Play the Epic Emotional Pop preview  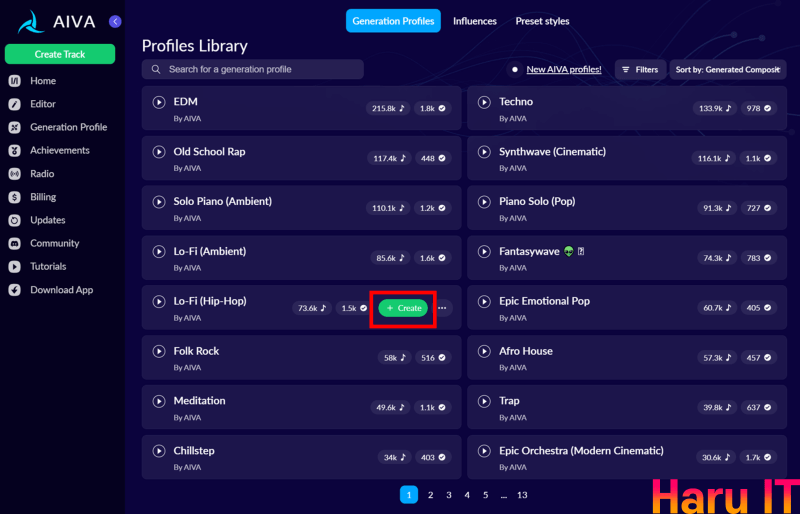click(x=484, y=302)
